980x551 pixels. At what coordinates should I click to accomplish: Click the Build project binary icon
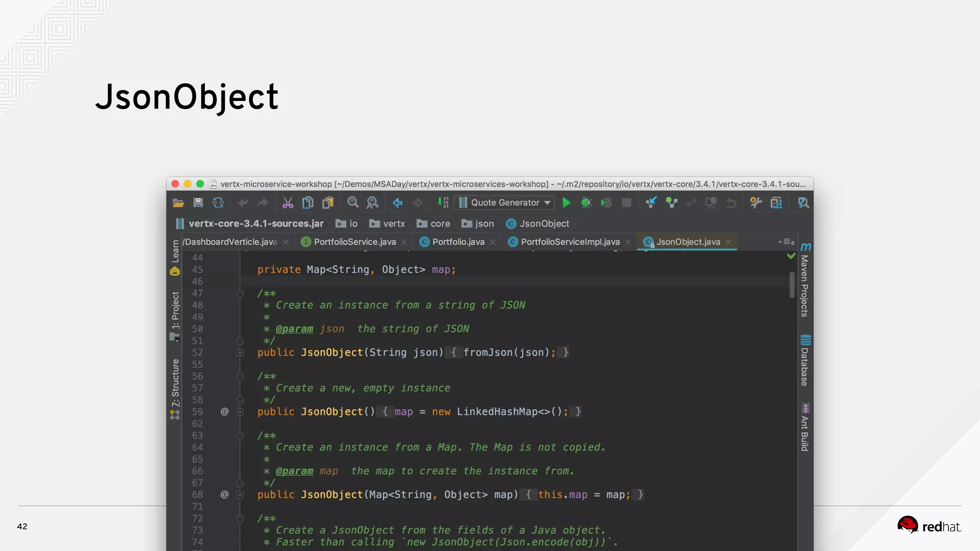point(443,203)
